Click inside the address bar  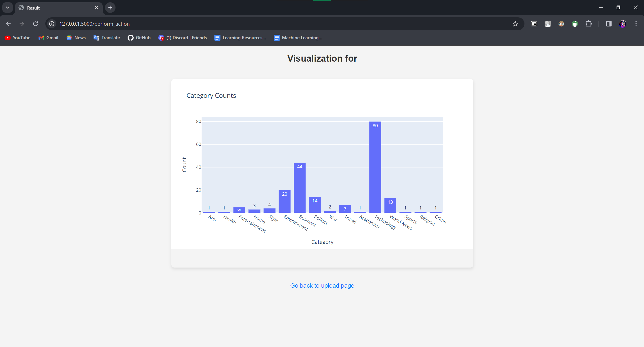[176, 24]
